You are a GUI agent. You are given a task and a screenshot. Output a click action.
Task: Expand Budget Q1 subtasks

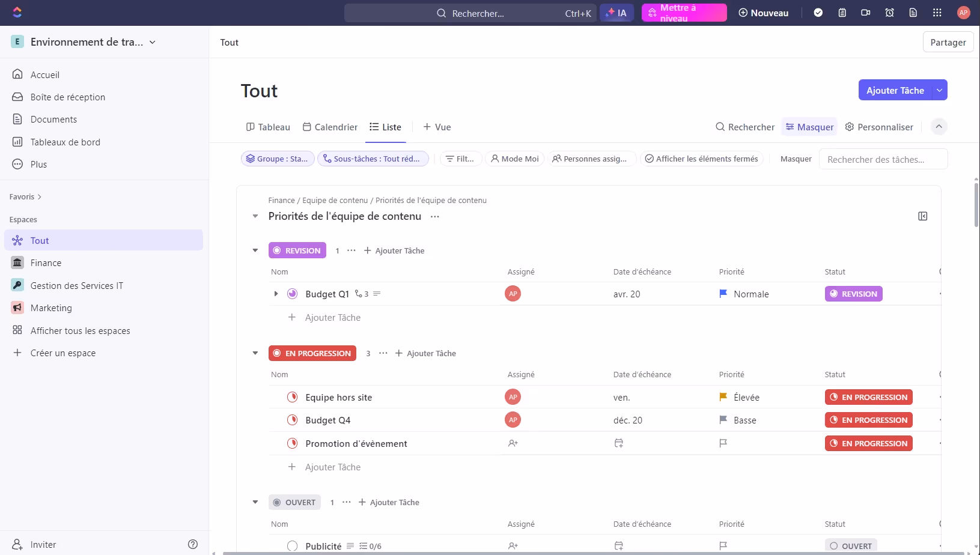[276, 294]
